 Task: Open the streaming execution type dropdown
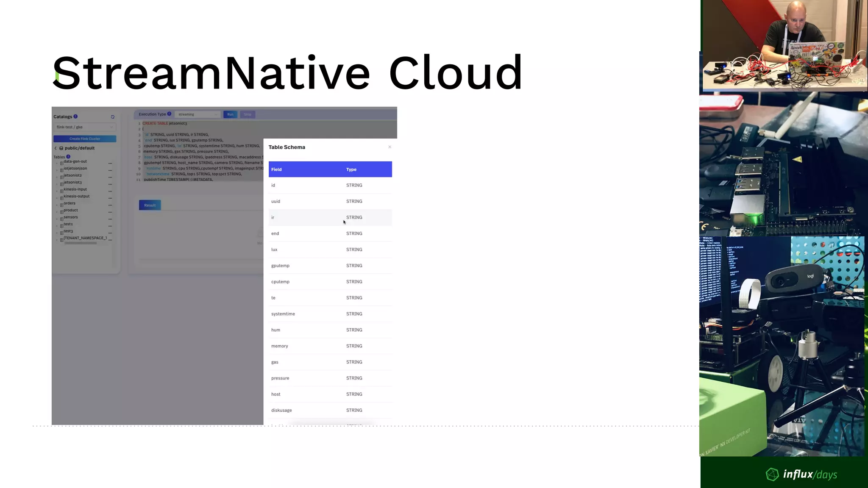[198, 114]
